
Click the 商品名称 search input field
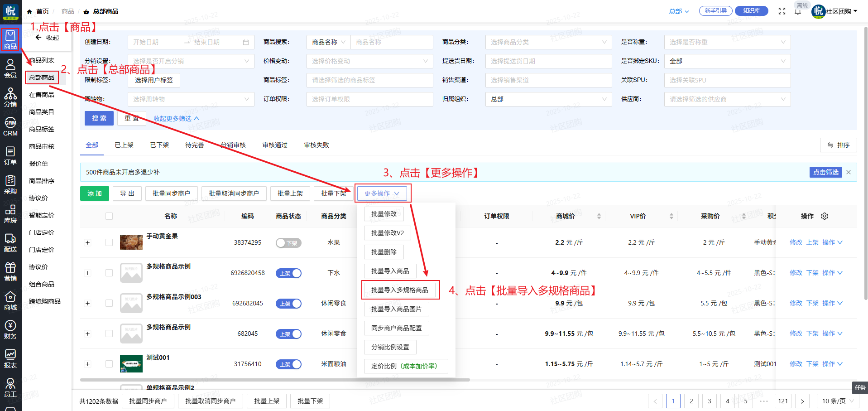[x=391, y=42]
